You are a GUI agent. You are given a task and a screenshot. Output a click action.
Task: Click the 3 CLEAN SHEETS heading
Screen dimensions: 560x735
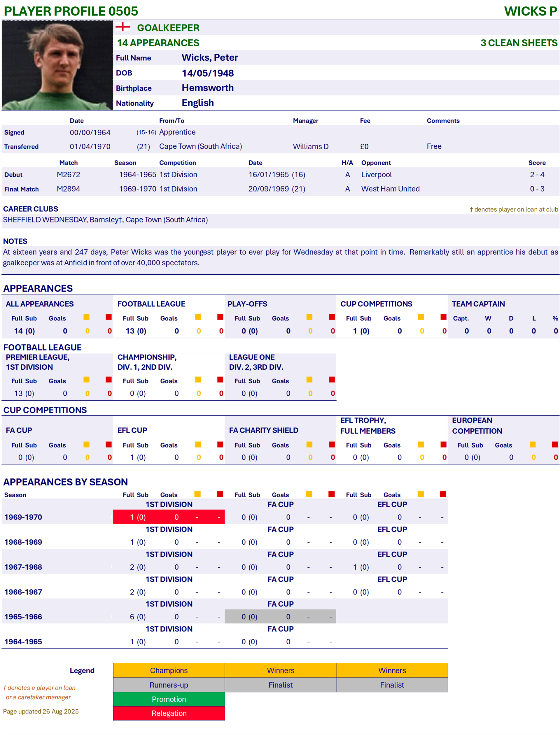click(519, 43)
